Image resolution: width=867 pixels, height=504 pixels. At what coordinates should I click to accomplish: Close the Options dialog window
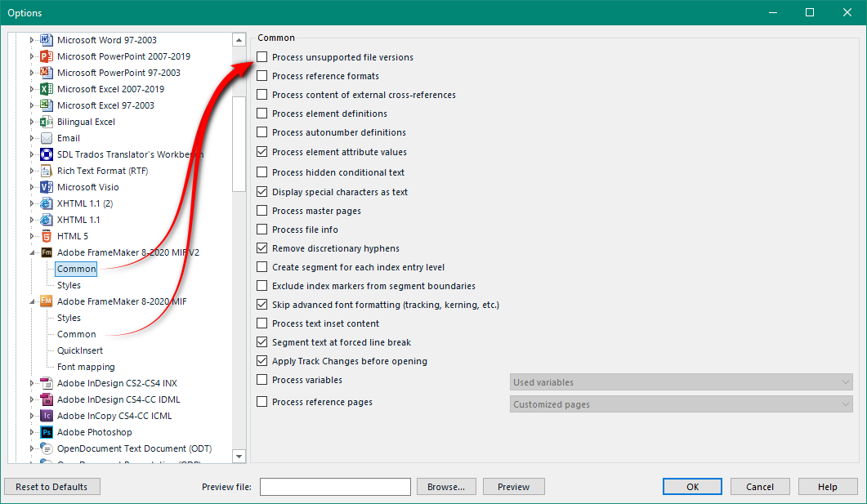(847, 12)
